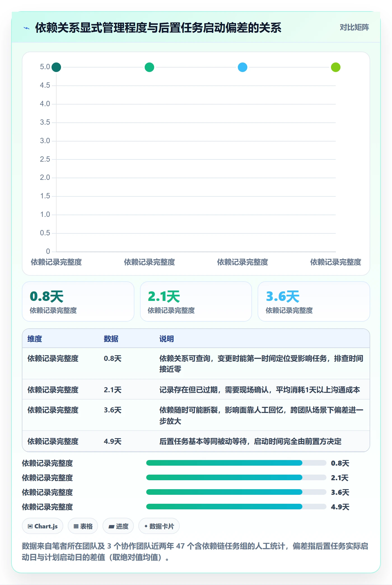Click the progress bar labeled 3.6天
Image resolution: width=392 pixels, height=585 pixels.
(236, 492)
